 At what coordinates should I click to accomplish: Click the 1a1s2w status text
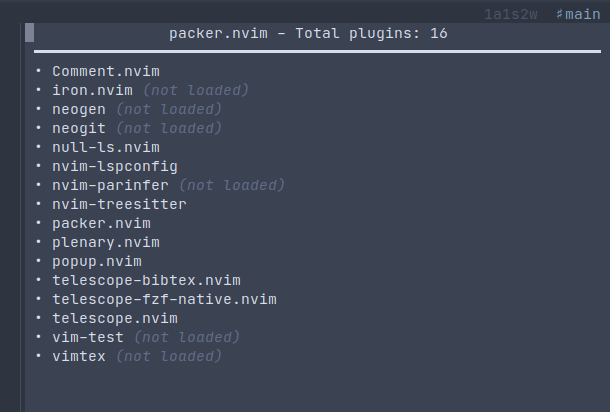[x=510, y=15]
